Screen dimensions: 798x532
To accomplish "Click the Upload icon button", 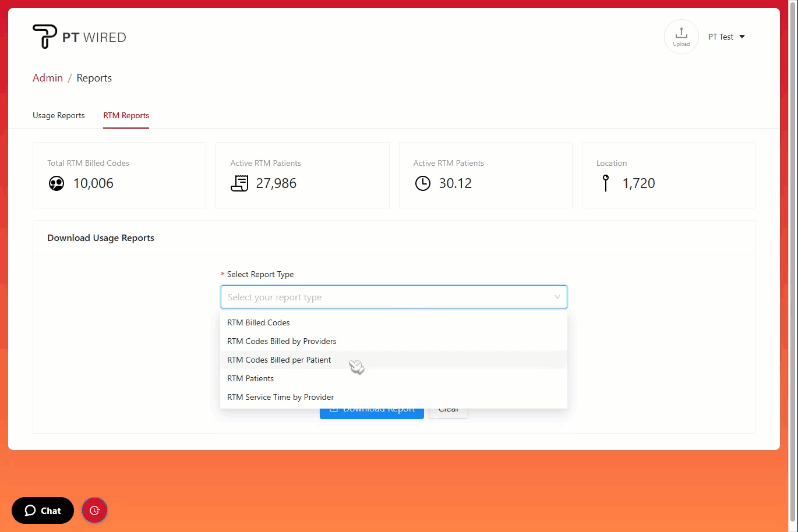I will (681, 37).
